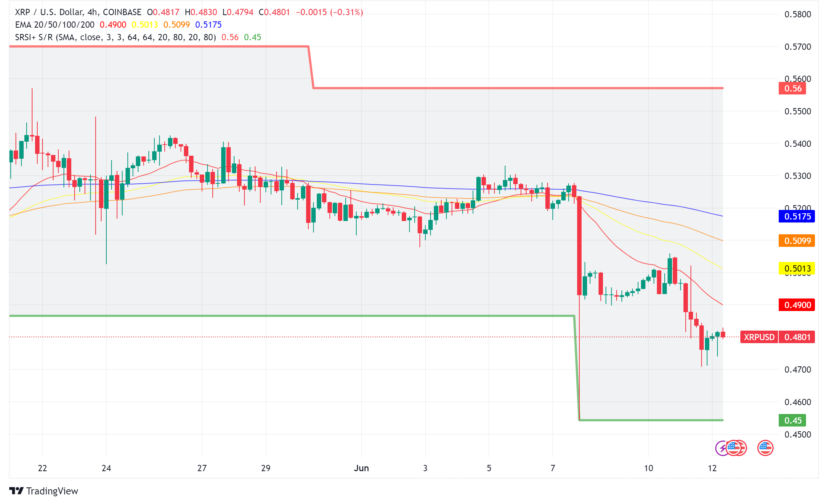Click the orange 0.5099 EMA price label
The image size is (826, 504).
796,241
